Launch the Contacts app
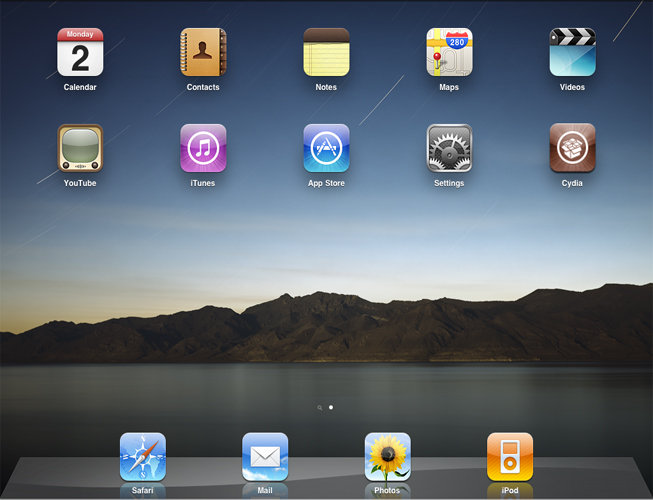Viewport: 653px width, 500px height. click(203, 52)
